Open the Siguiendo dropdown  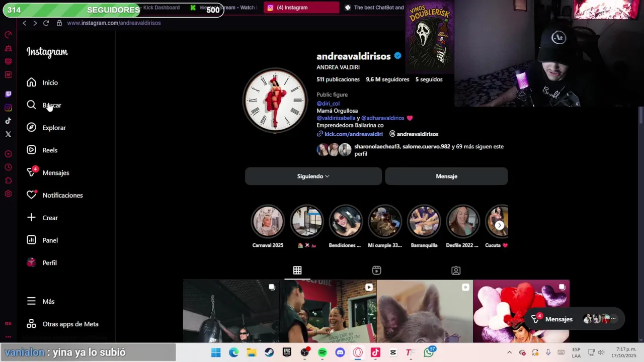coord(313,176)
